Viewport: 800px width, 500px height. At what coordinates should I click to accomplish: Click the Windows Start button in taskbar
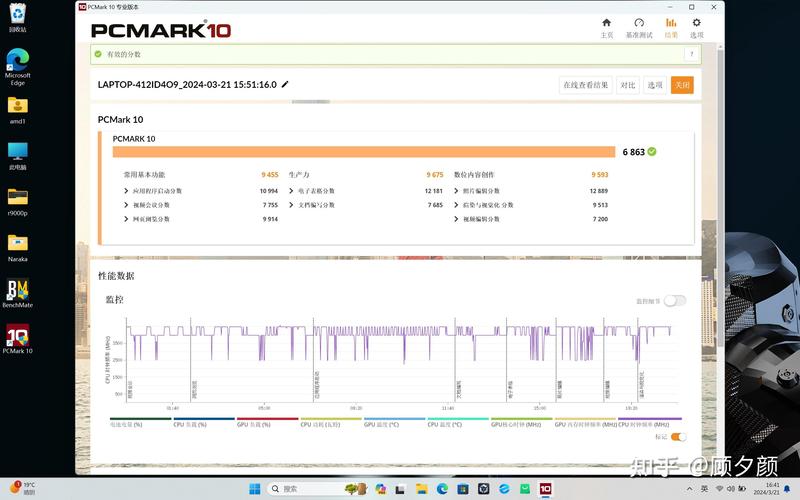[x=254, y=488]
